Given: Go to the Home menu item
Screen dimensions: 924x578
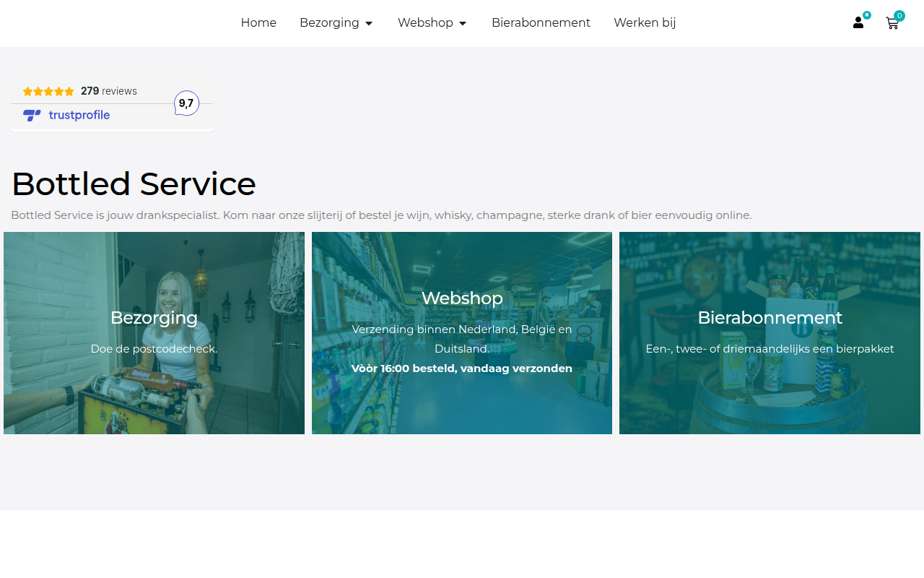Looking at the screenshot, I should (x=258, y=22).
